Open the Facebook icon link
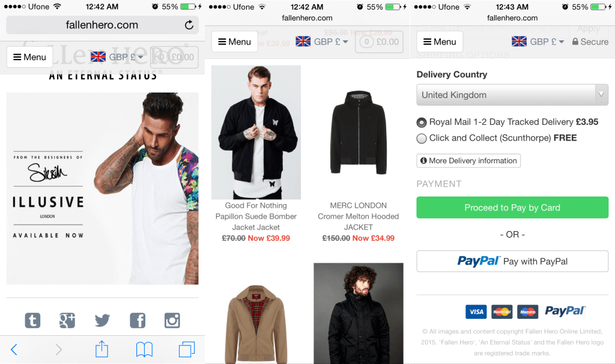This screenshot has width=615, height=364. [137, 320]
